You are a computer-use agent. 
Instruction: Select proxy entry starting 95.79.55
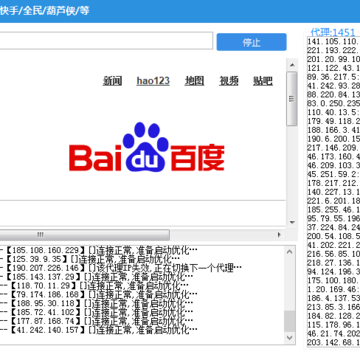[333, 219]
